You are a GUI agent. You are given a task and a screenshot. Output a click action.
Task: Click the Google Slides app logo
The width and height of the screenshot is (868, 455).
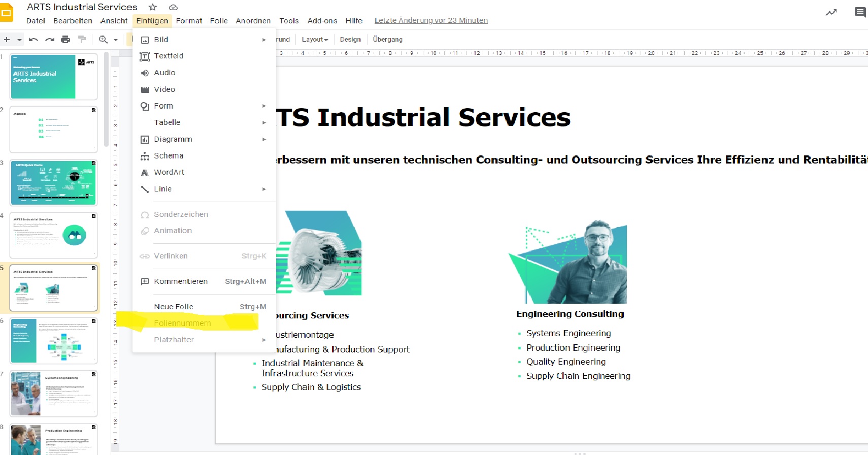[x=6, y=13]
